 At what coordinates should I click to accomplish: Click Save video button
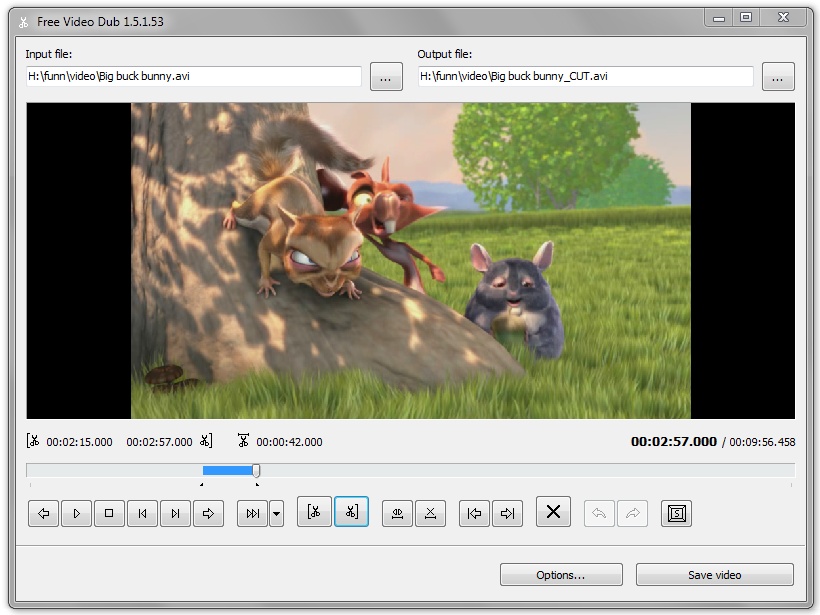pyautogui.click(x=715, y=575)
